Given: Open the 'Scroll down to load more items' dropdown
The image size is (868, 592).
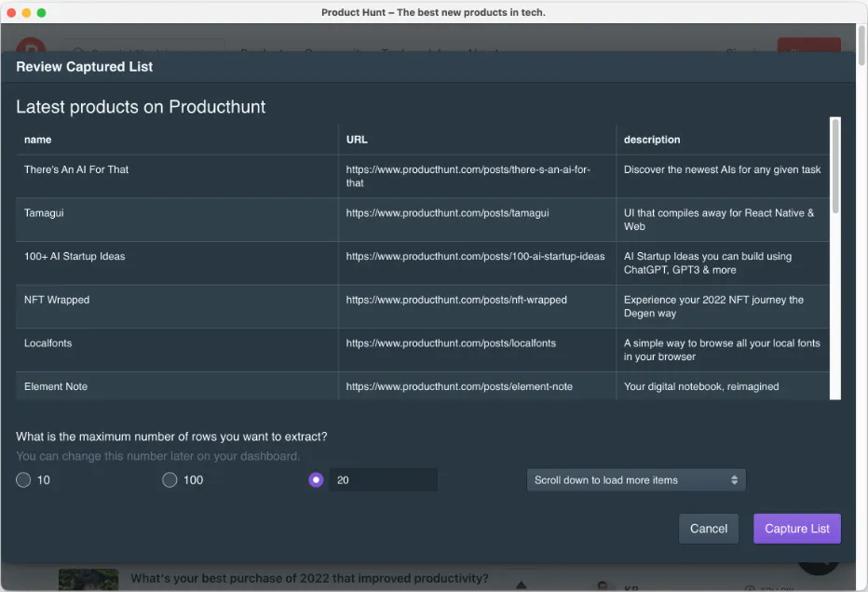Looking at the screenshot, I should click(x=636, y=479).
